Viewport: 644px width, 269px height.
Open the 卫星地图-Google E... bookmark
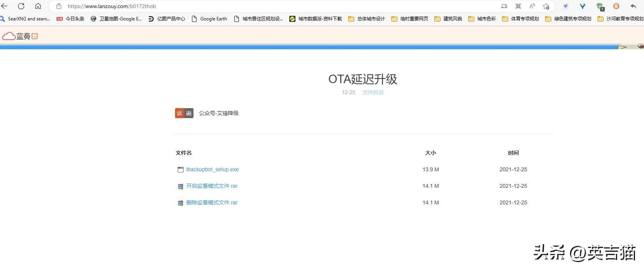coord(116,18)
